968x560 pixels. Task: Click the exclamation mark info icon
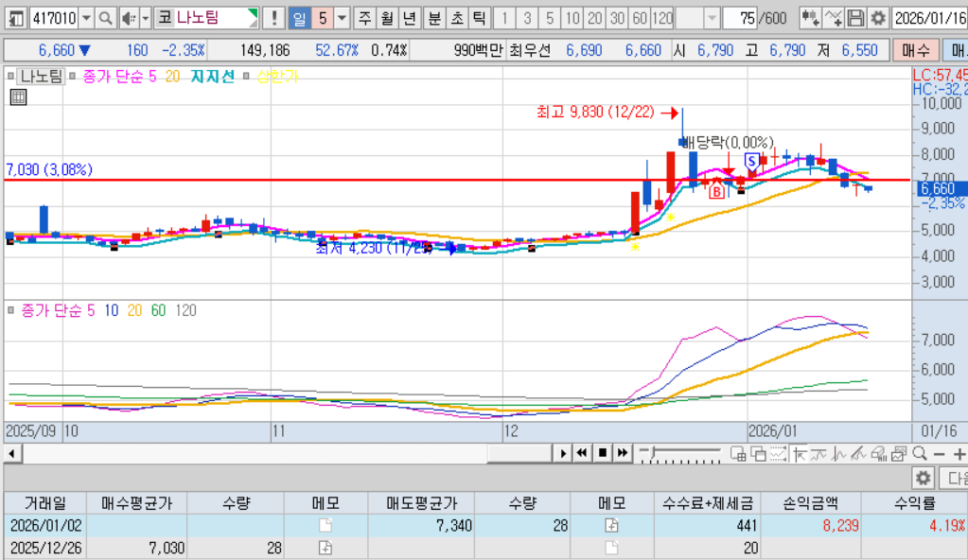tap(273, 19)
